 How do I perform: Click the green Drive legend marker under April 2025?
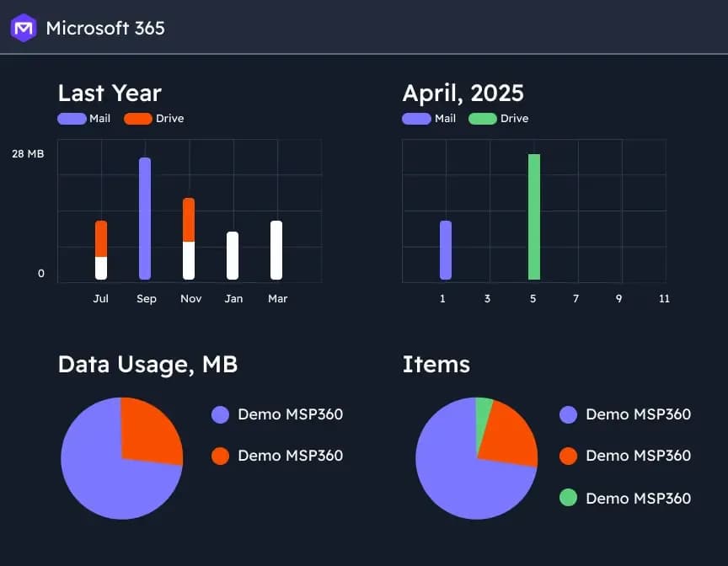click(x=481, y=119)
